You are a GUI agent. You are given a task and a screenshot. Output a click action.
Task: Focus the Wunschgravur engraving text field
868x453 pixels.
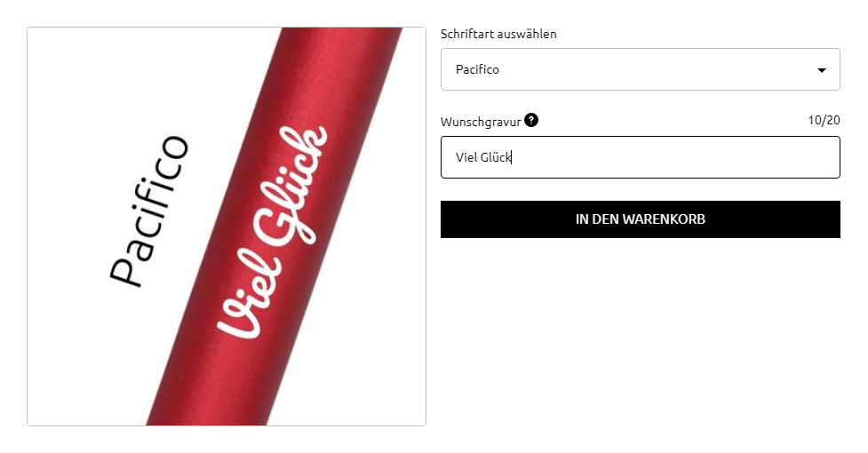click(x=640, y=157)
